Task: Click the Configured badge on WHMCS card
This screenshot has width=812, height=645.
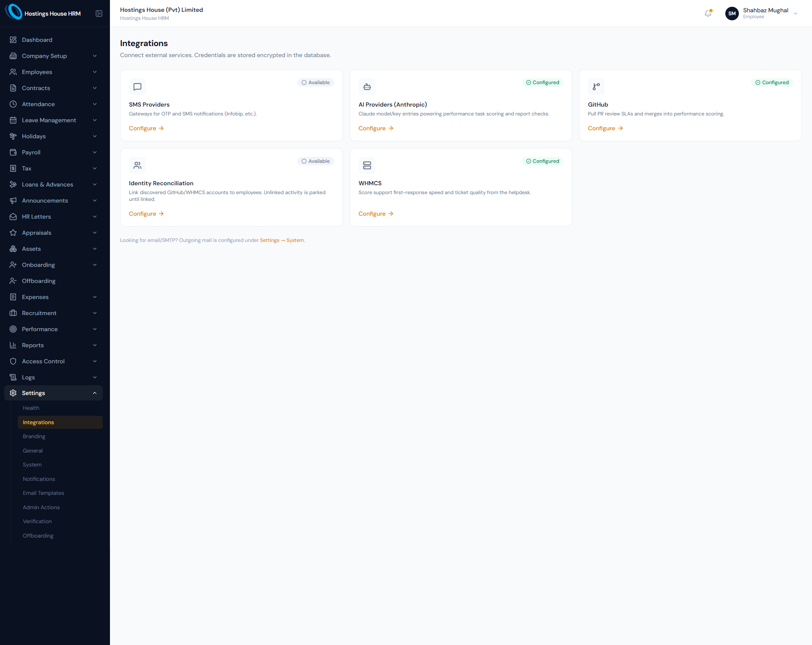Action: pos(543,161)
